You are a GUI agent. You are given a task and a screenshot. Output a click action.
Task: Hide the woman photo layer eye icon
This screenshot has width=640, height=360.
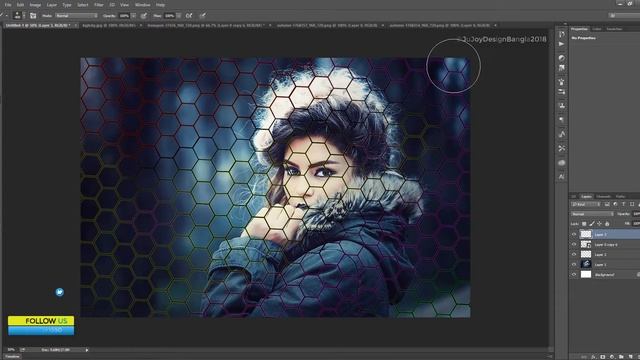(574, 264)
